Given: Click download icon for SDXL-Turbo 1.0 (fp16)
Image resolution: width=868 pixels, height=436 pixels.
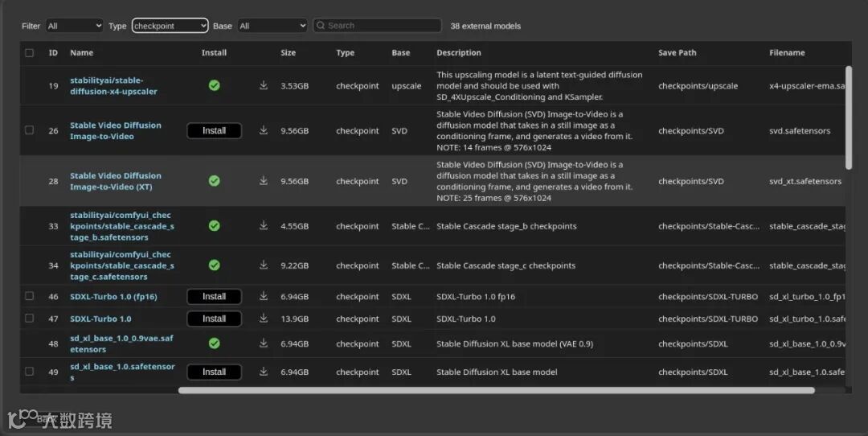Looking at the screenshot, I should click(x=264, y=296).
